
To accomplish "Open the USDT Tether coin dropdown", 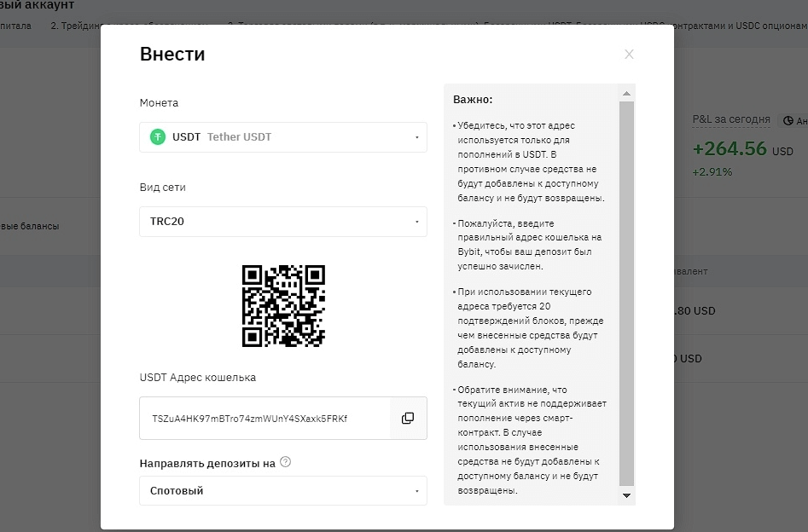I will pos(282,136).
